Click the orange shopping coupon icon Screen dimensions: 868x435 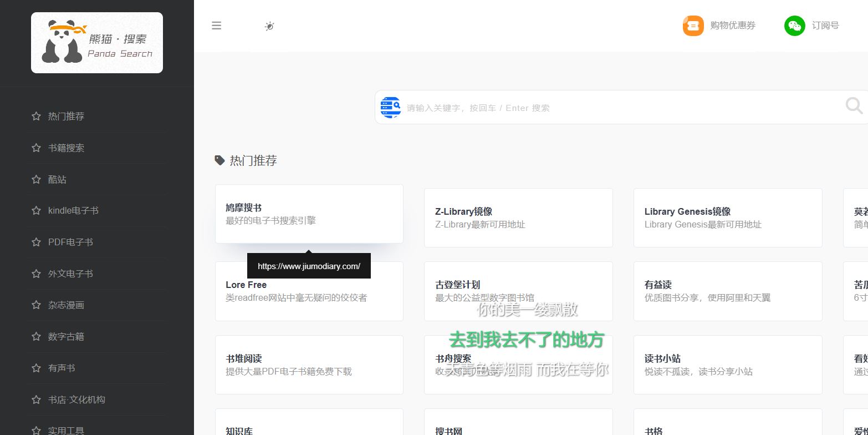tap(693, 26)
